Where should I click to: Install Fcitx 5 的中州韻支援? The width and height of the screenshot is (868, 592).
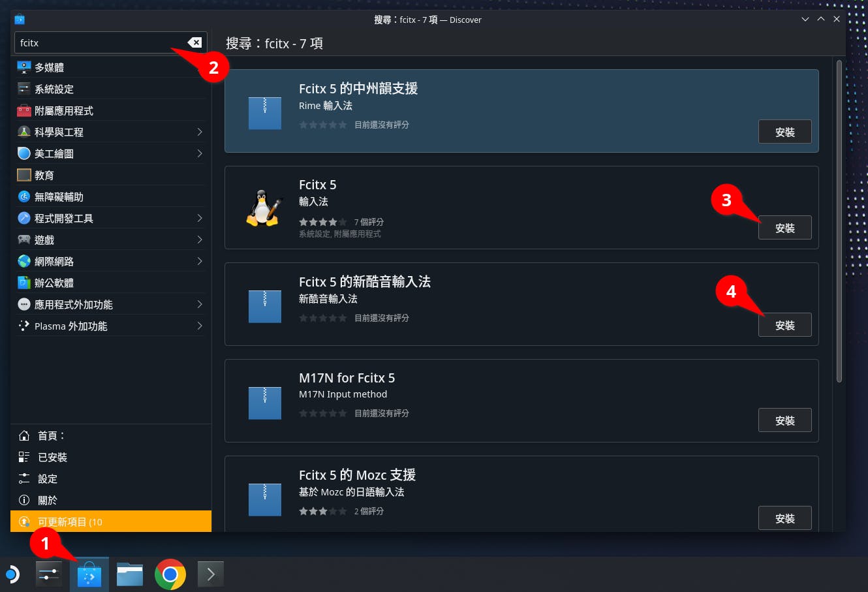(x=784, y=132)
